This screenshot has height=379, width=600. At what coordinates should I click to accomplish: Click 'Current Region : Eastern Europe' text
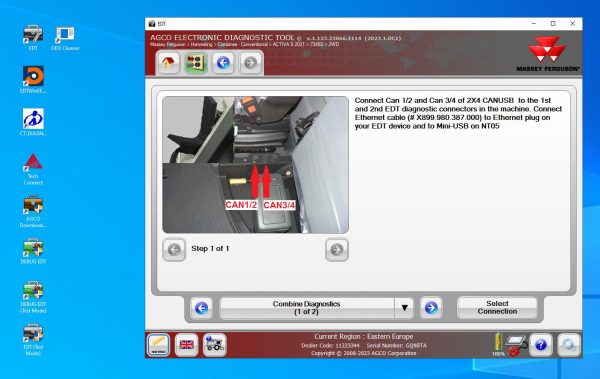(x=364, y=337)
